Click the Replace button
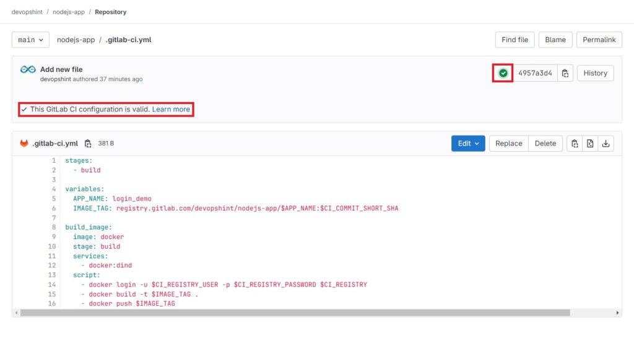 [509, 144]
